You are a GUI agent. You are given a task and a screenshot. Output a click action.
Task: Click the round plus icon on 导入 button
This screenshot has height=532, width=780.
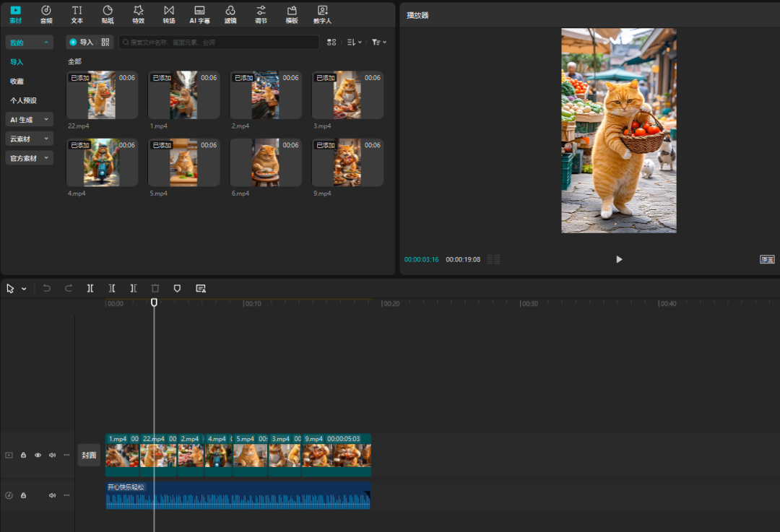73,43
